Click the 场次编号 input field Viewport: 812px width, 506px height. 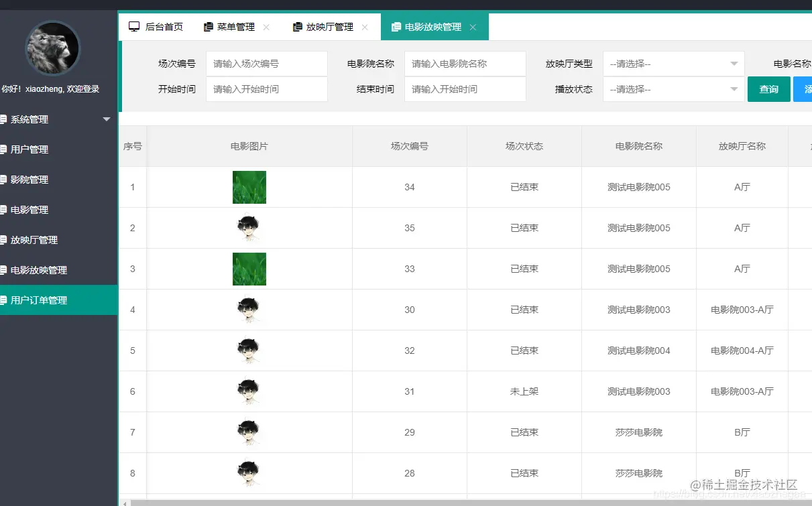point(266,63)
